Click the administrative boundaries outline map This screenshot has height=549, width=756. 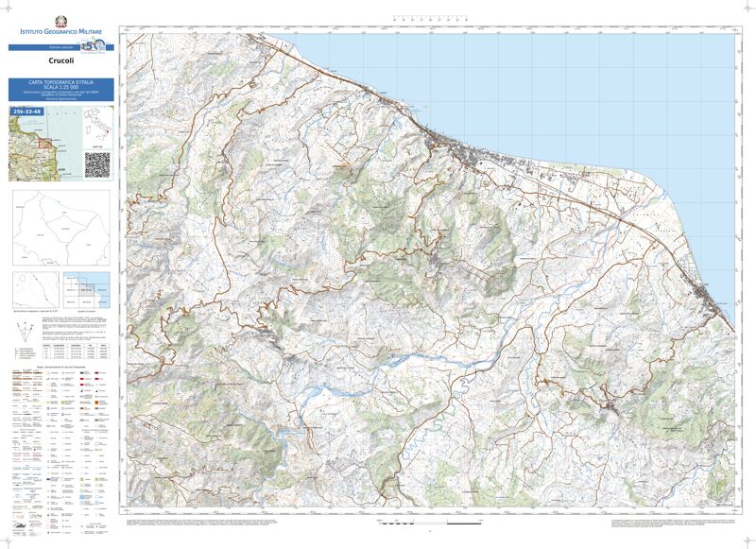click(60, 228)
